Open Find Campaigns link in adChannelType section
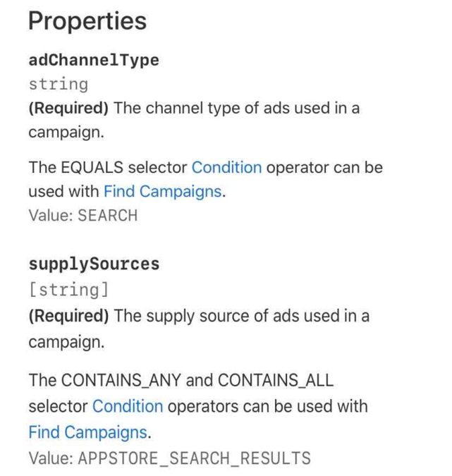Image resolution: width=452 pixels, height=476 pixels. (x=162, y=192)
